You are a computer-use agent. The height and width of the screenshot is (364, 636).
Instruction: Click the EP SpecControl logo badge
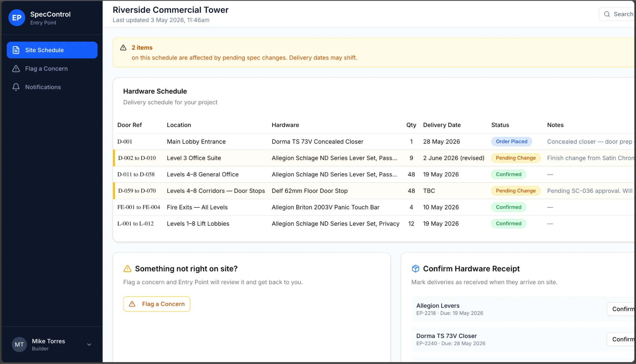[17, 18]
